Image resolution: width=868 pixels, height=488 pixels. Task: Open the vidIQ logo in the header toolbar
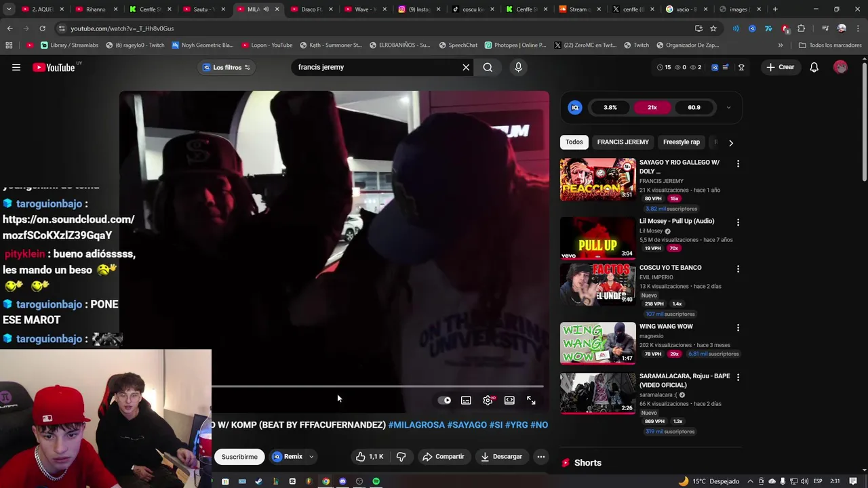(x=715, y=67)
